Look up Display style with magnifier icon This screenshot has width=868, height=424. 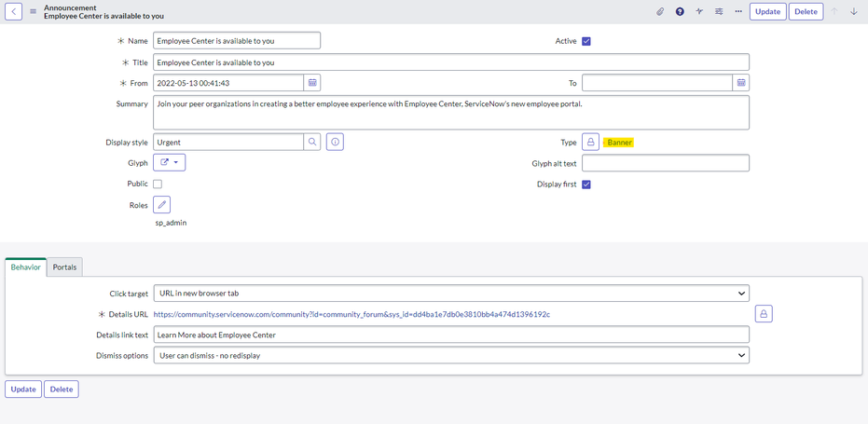[312, 143]
